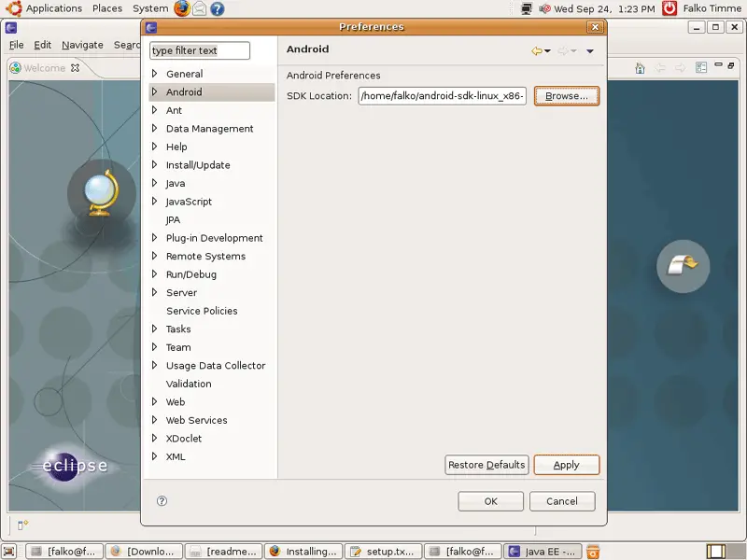Open the Eclipse Edit menu

point(42,45)
